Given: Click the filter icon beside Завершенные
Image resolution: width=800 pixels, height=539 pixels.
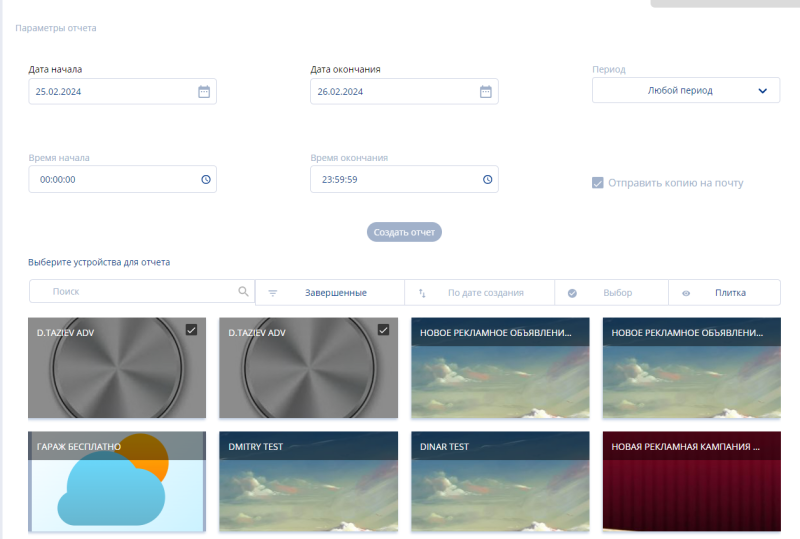Looking at the screenshot, I should [x=273, y=293].
